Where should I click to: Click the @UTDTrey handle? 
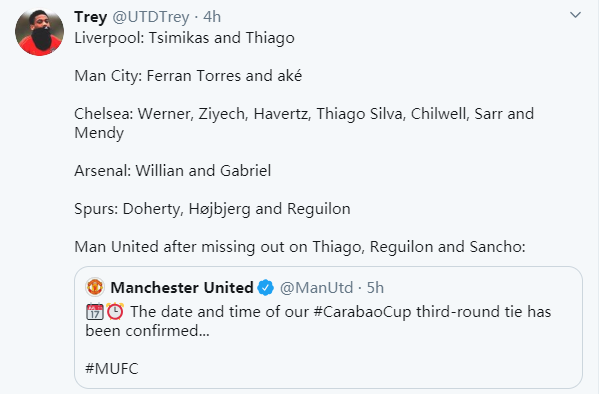pyautogui.click(x=151, y=17)
